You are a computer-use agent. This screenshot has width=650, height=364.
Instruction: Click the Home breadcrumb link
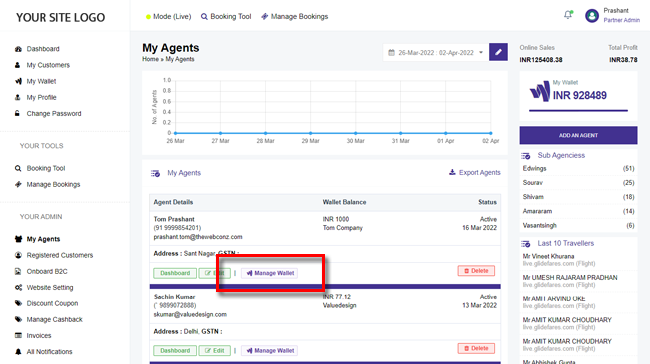click(150, 59)
